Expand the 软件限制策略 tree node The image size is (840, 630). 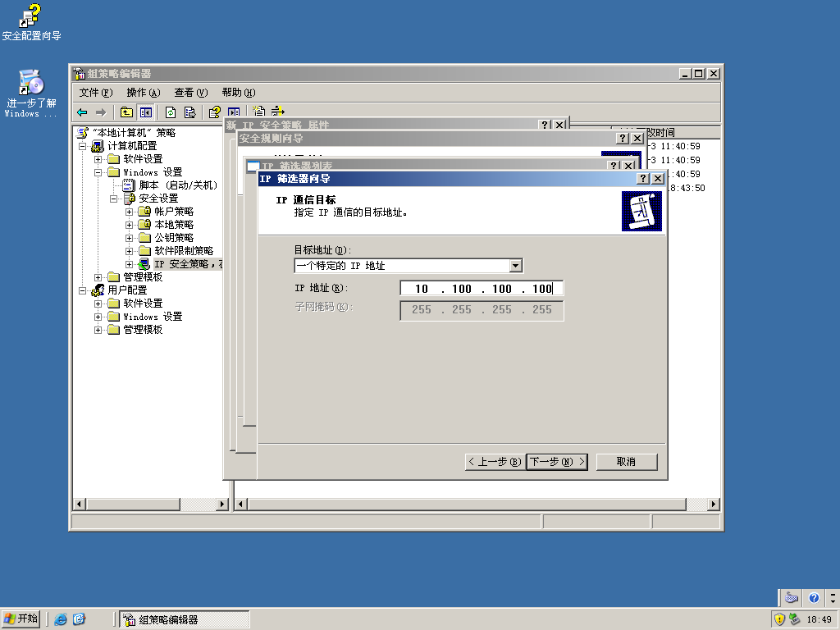[129, 251]
